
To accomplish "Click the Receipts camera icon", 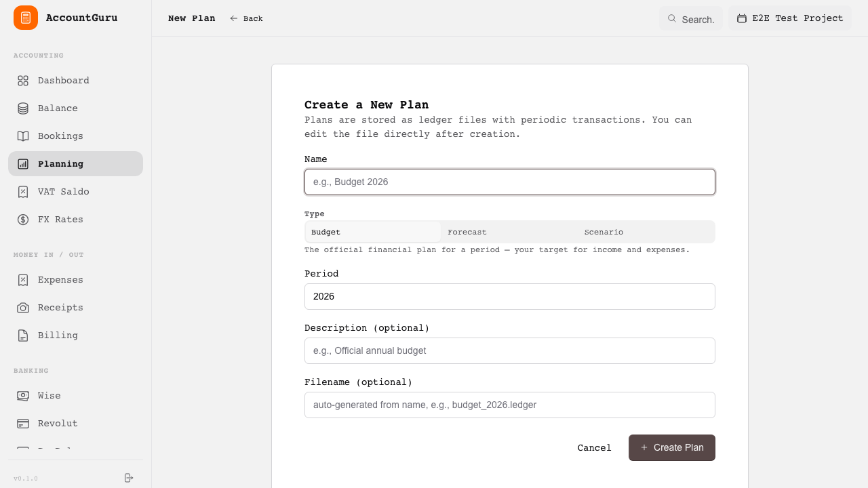I will click(x=23, y=308).
